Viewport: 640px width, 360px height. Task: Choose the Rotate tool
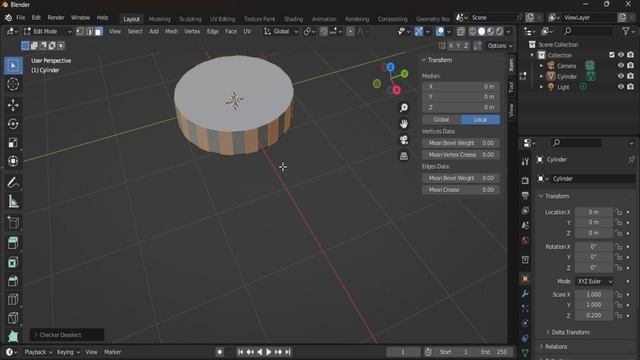13,124
